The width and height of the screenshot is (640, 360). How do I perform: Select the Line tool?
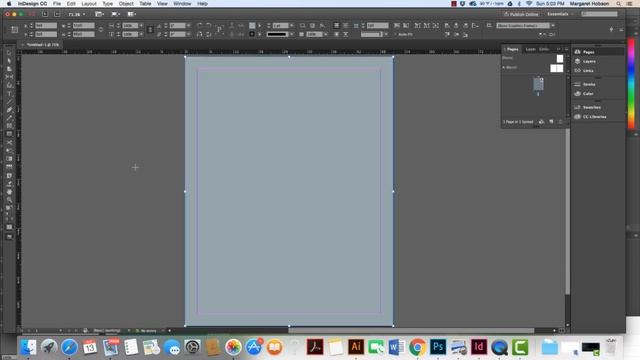click(x=9, y=102)
